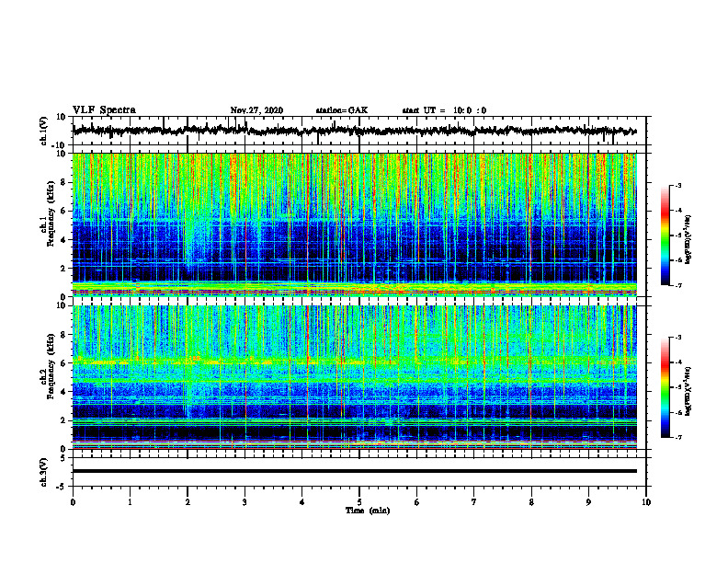This screenshot has width=728, height=563.
Task: Click time axis tick label 6
Action: [x=417, y=502]
